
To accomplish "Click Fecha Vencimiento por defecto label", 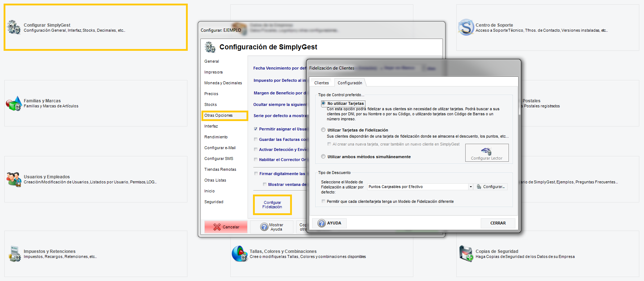I will click(280, 68).
